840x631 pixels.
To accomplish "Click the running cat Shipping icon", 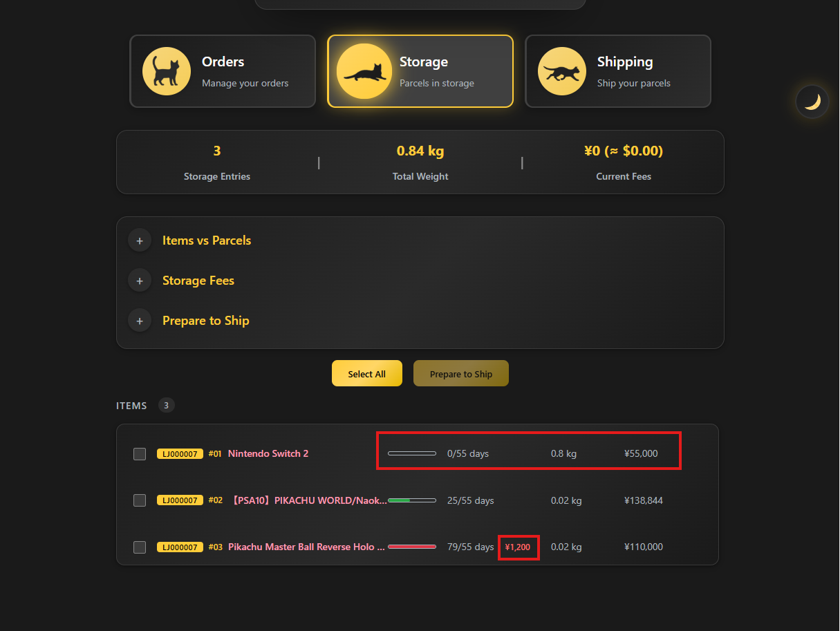I will click(562, 71).
